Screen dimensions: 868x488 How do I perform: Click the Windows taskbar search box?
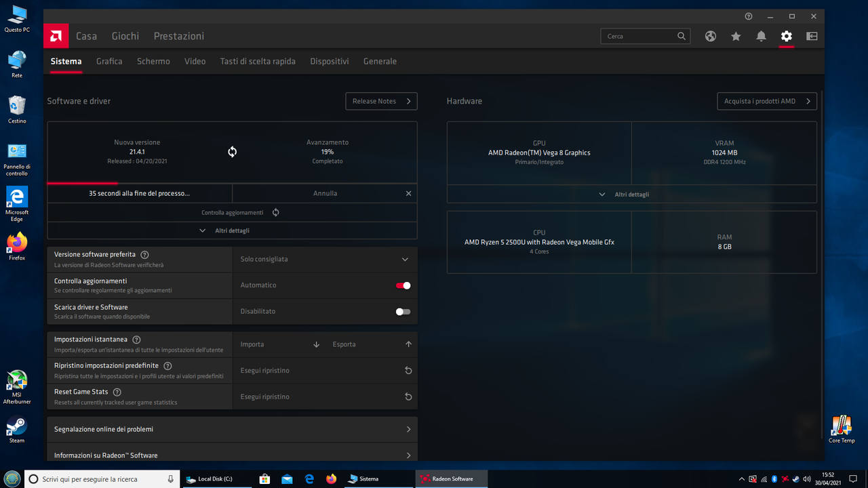click(x=102, y=479)
